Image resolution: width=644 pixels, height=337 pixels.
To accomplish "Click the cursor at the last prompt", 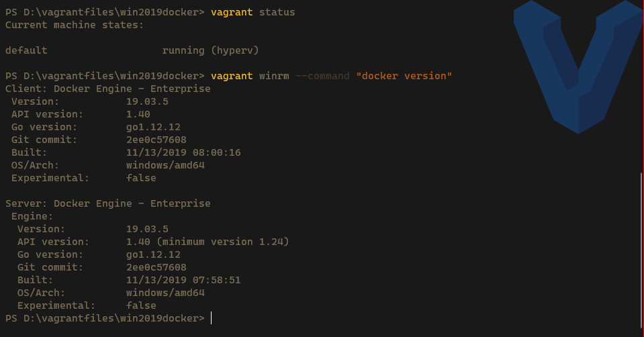I will click(211, 318).
